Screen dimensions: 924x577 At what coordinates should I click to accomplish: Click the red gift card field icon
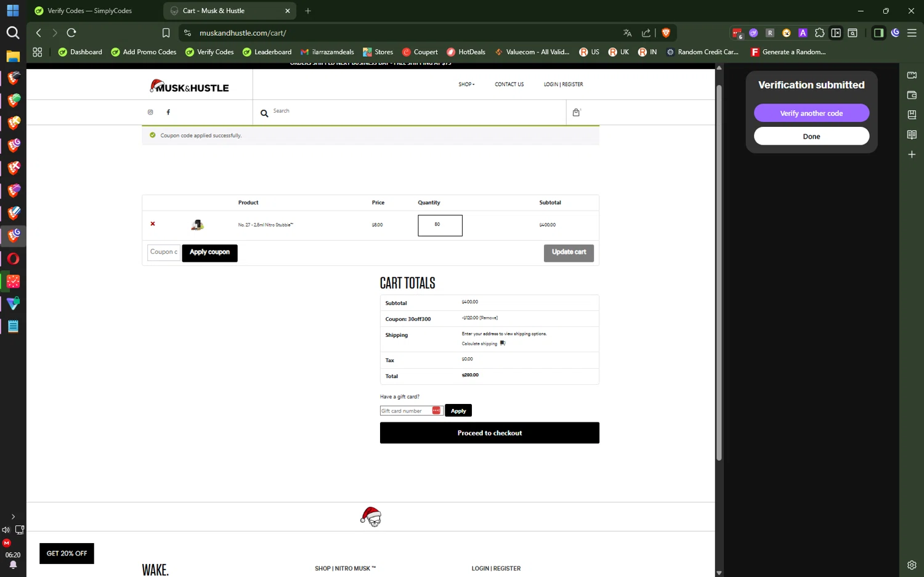(x=436, y=411)
